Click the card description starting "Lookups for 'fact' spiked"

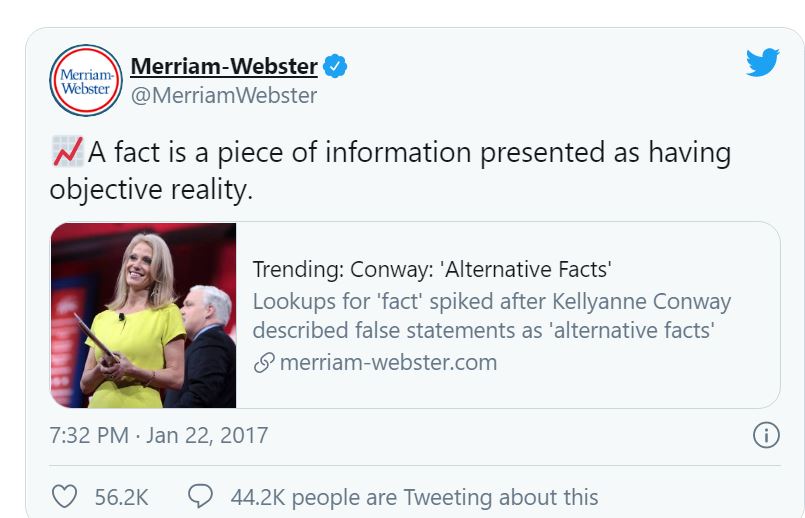point(491,301)
